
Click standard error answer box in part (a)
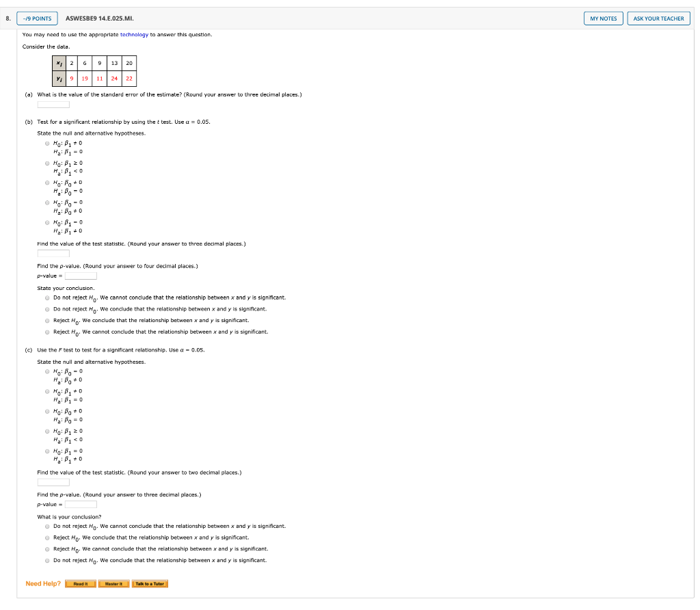click(x=53, y=104)
